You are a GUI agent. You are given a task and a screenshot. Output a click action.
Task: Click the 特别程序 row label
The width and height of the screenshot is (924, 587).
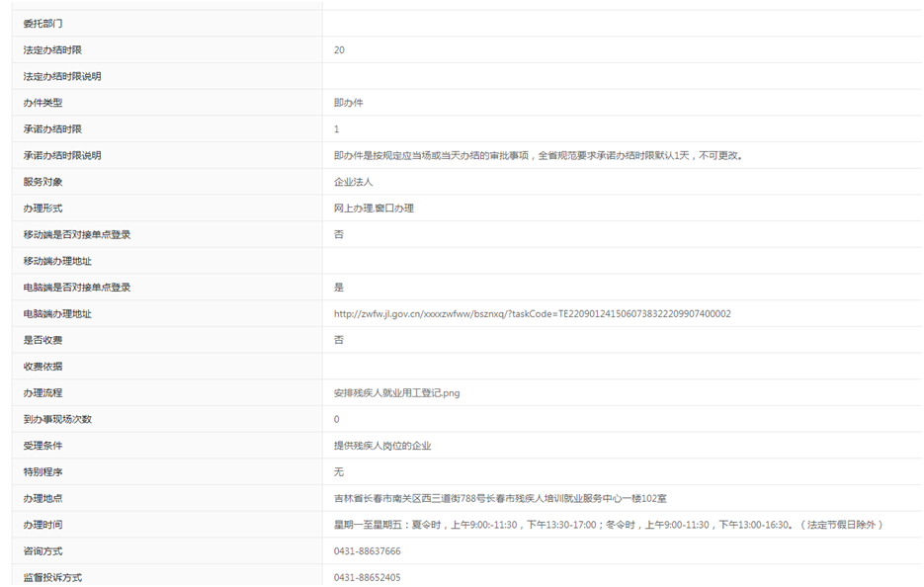(x=43, y=472)
